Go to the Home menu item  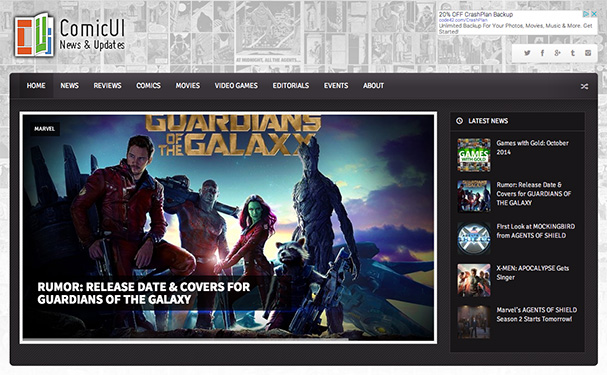pos(36,86)
